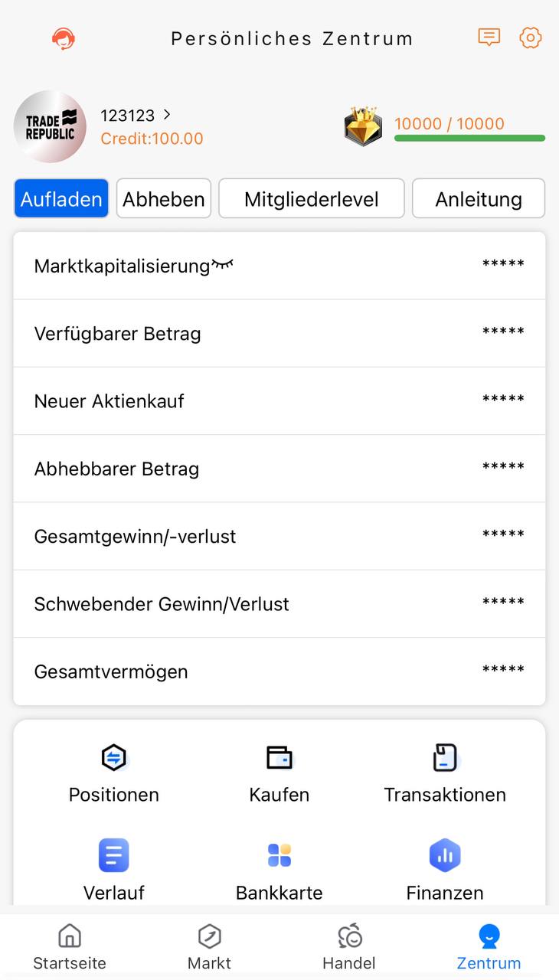Screen dimensions: 559x980
Task: Open settings gear icon
Action: (x=530, y=38)
